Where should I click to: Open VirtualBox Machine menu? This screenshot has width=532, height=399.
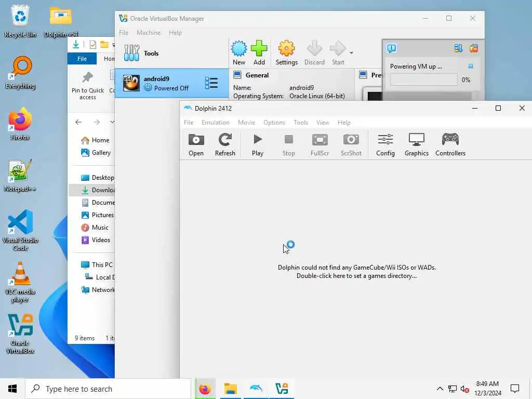(x=149, y=33)
